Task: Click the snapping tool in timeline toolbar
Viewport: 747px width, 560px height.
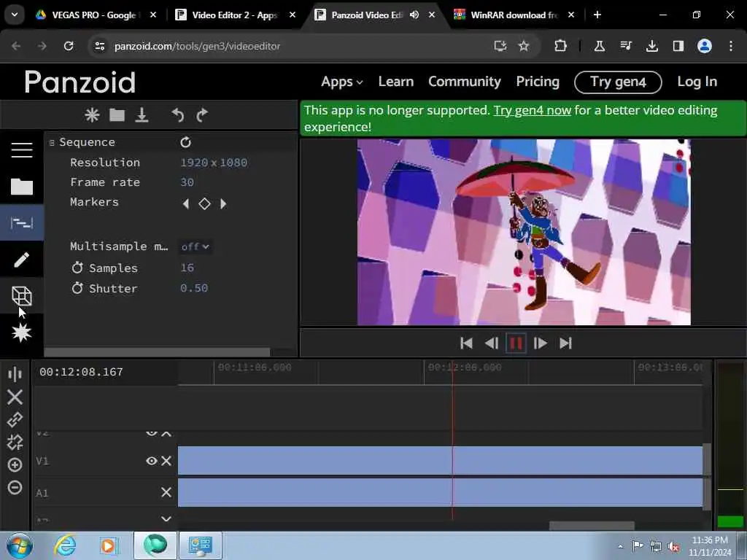Action: pyautogui.click(x=15, y=443)
